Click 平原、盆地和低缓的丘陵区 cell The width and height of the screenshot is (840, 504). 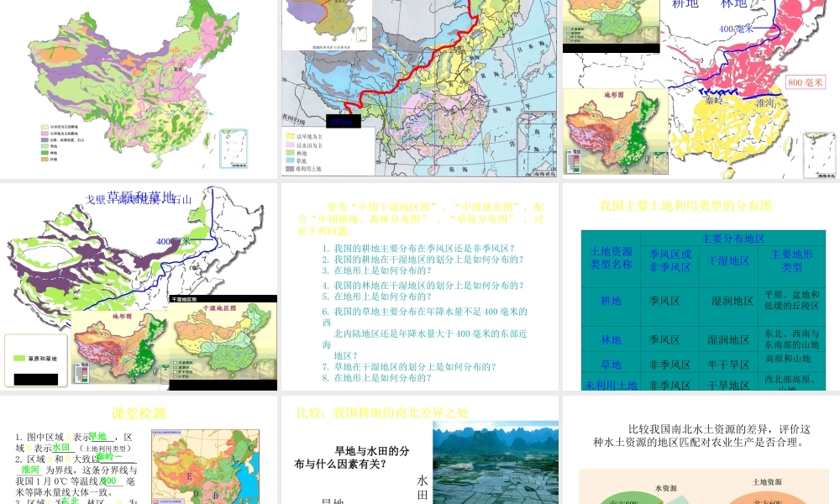(792, 300)
